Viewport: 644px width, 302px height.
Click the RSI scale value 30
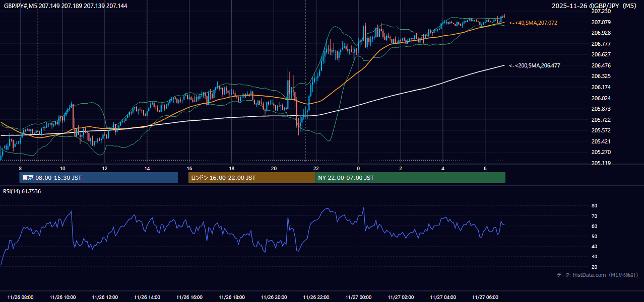(594, 257)
